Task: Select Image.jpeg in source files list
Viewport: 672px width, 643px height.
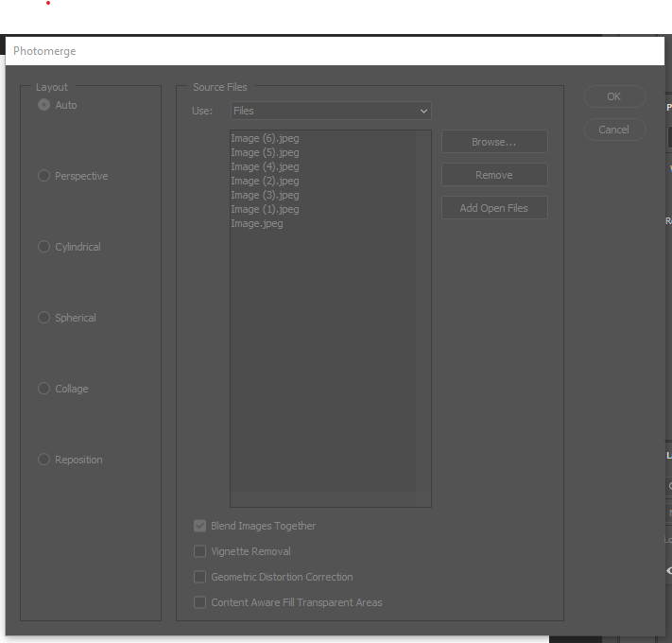Action: [x=257, y=223]
